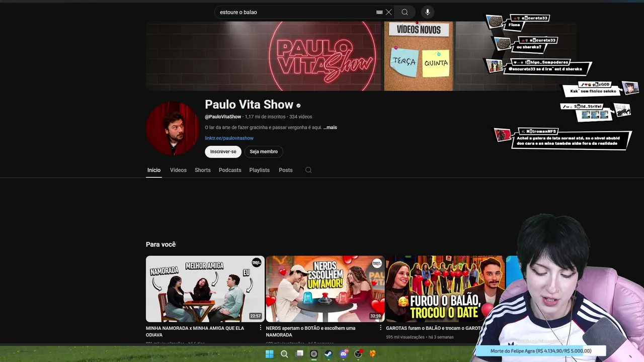Click title 'NERDS apertam o BOTÃO e escolhem uma NAMORADA'
This screenshot has width=644, height=362.
[310, 332]
